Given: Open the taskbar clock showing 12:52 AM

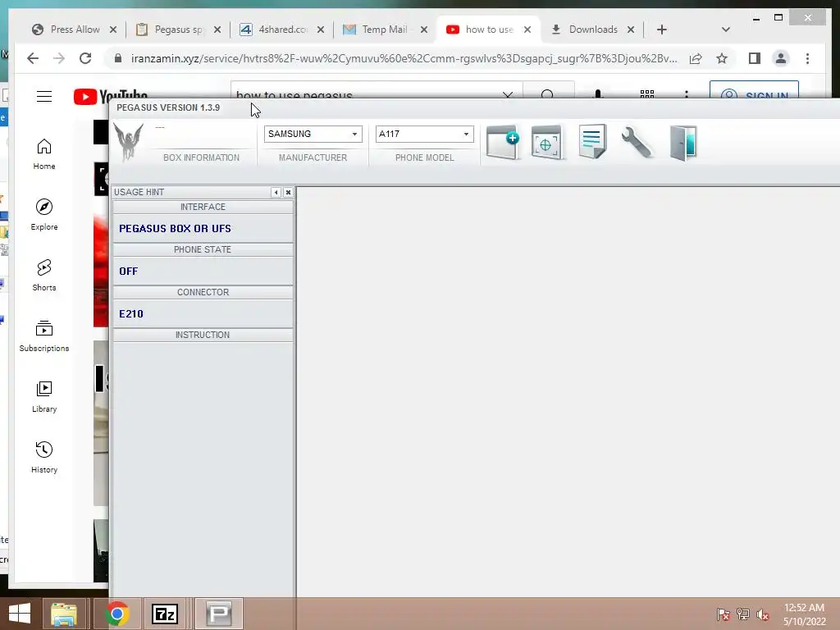Looking at the screenshot, I should coord(804,614).
